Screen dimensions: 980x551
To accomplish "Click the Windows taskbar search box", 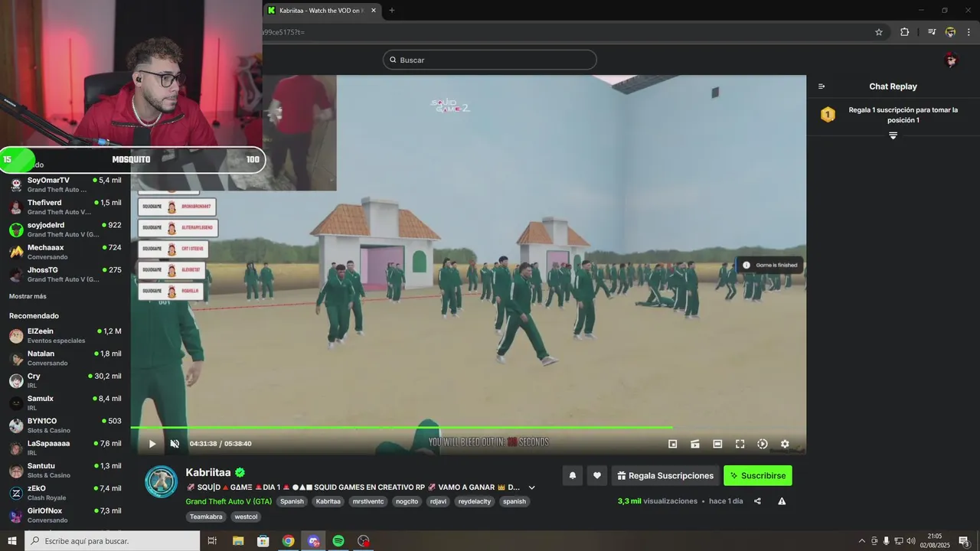I will coord(113,541).
